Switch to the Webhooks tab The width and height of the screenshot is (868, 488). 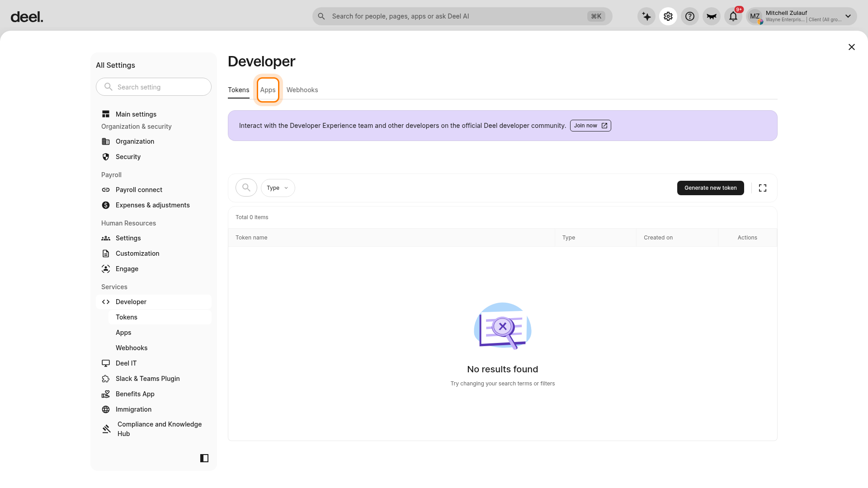point(302,90)
